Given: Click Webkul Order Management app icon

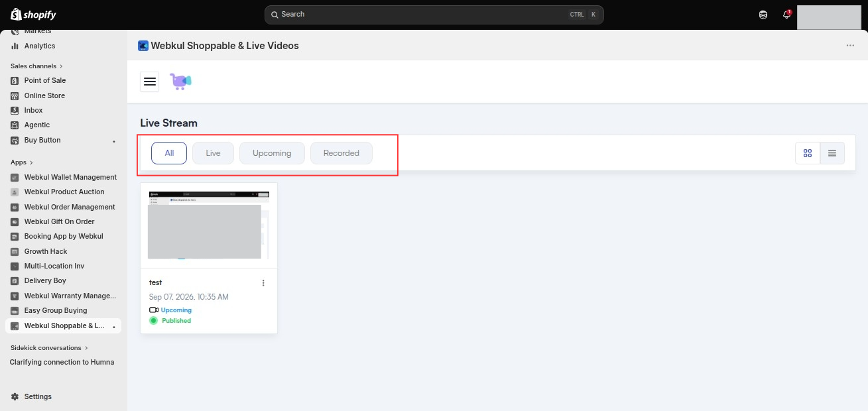Looking at the screenshot, I should click(15, 207).
